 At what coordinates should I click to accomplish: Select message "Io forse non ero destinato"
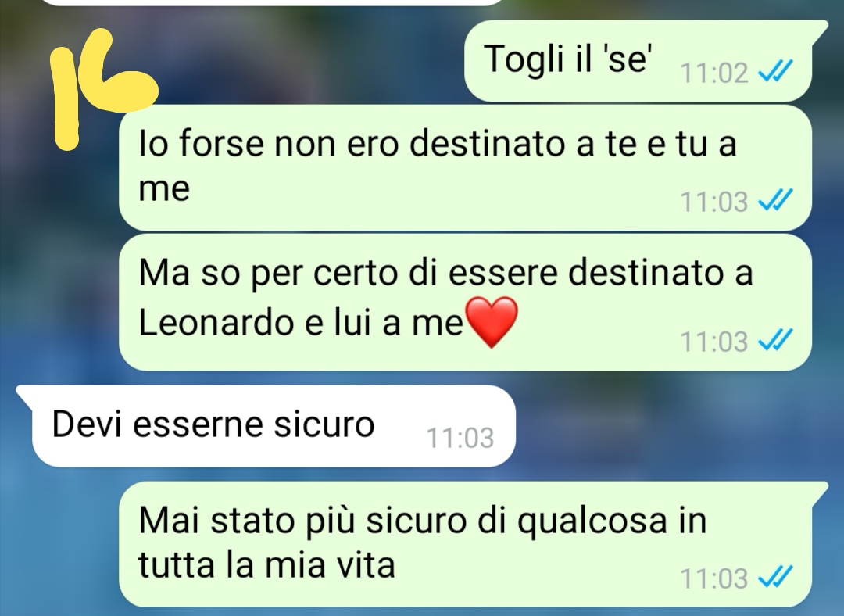(x=465, y=167)
